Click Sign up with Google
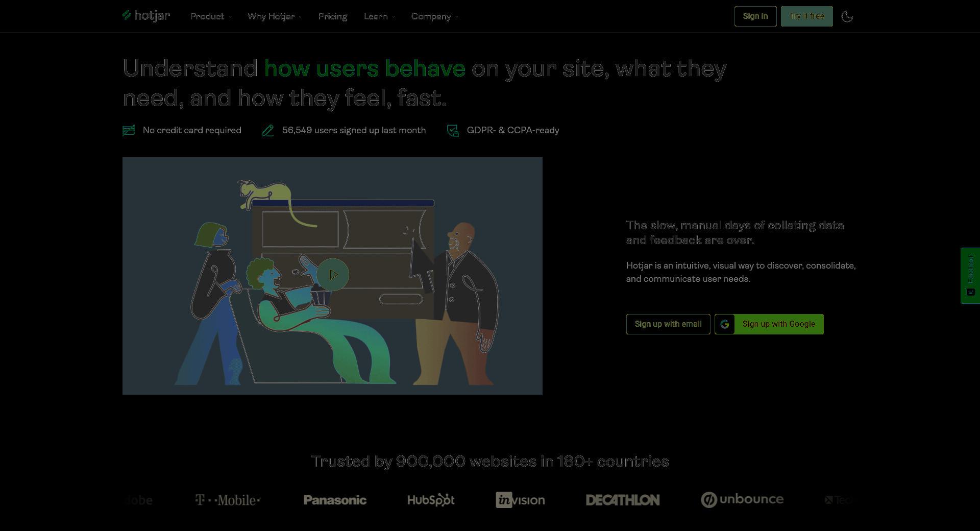 coord(769,324)
